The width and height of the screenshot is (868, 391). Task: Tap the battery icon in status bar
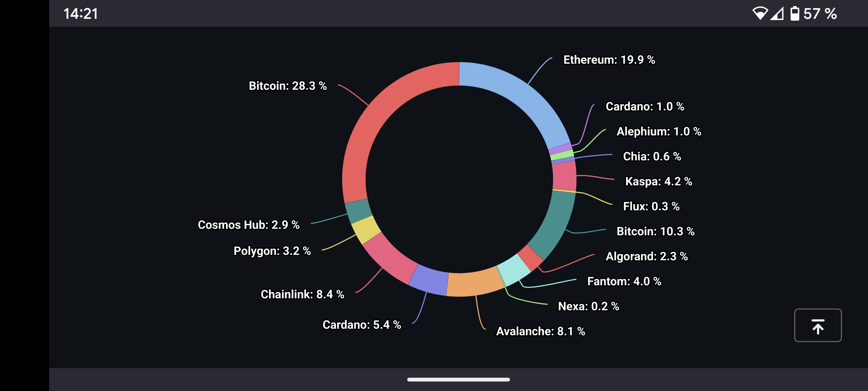795,14
